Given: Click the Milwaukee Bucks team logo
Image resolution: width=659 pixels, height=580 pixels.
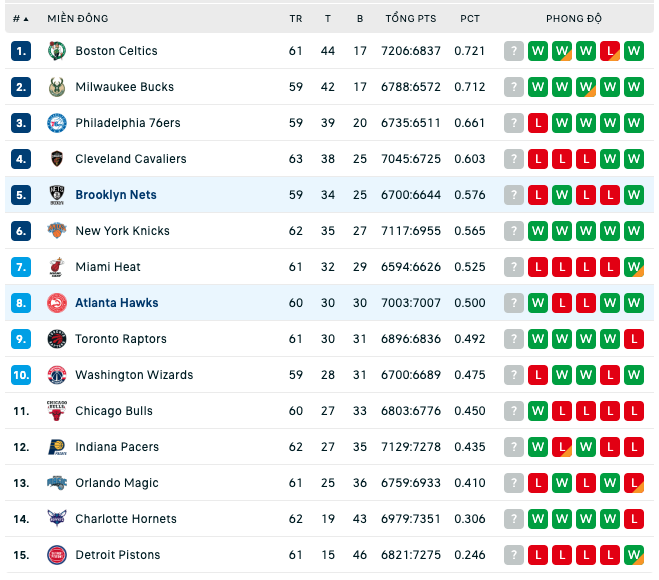Looking at the screenshot, I should [x=57, y=87].
